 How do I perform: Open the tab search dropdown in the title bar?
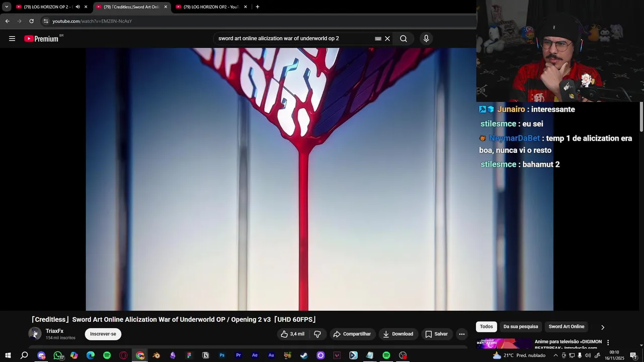[7, 7]
